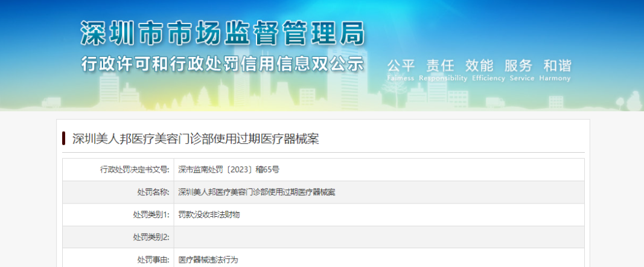Click the 和谐 Harmony slogan text
The image size is (644, 267).
tap(556, 69)
